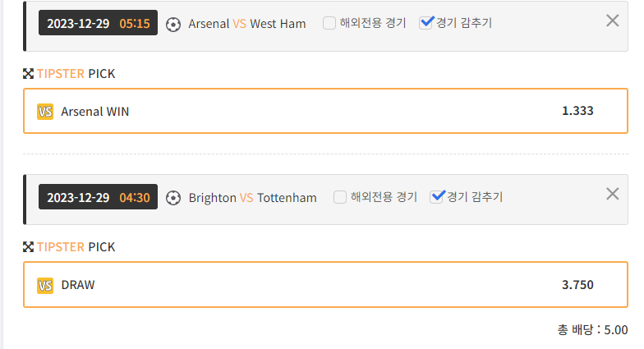Click the VS badge in Arsenal WIN row
Image resolution: width=644 pixels, height=349 pixels.
click(x=45, y=112)
